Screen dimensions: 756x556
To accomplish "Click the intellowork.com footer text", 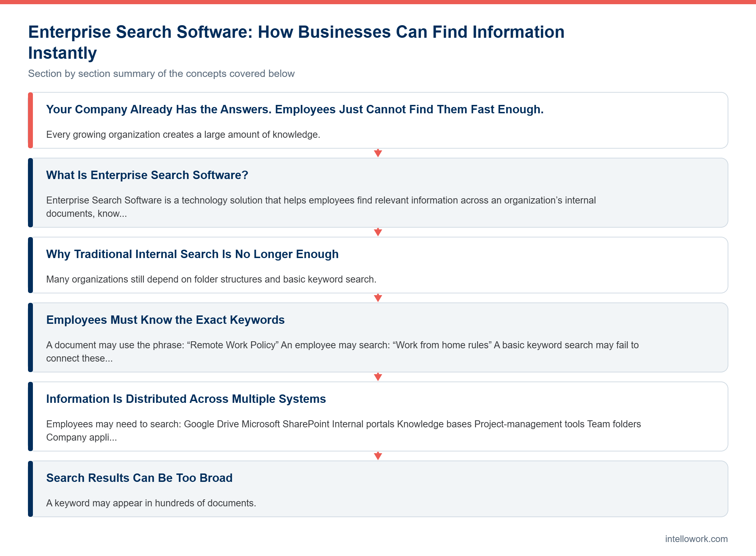I will tap(696, 539).
